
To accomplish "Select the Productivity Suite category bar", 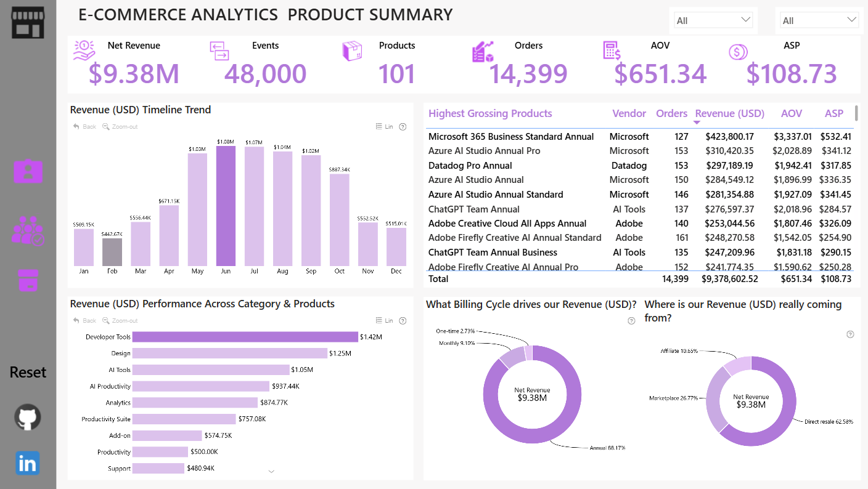I will [184, 419].
